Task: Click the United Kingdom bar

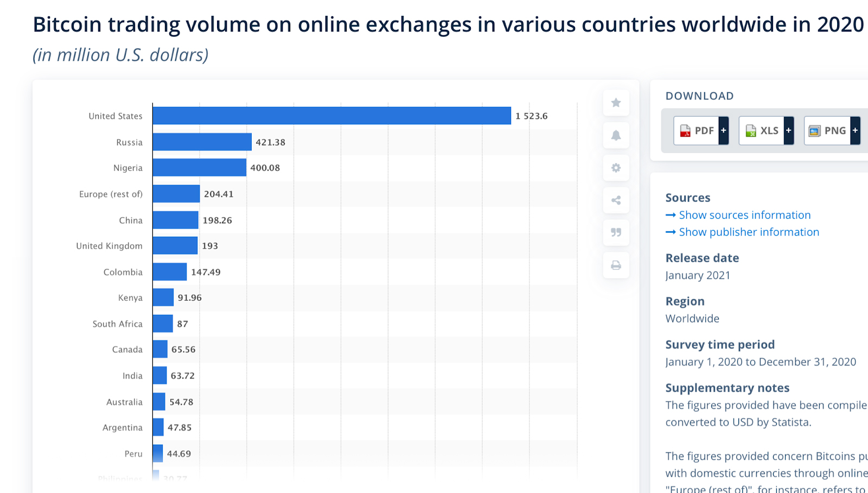Action: (x=175, y=245)
